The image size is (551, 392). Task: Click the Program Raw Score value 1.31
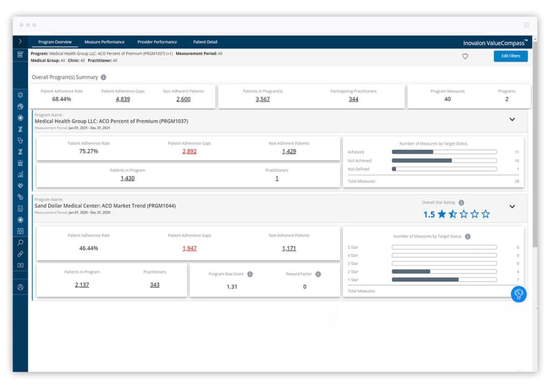click(x=232, y=287)
